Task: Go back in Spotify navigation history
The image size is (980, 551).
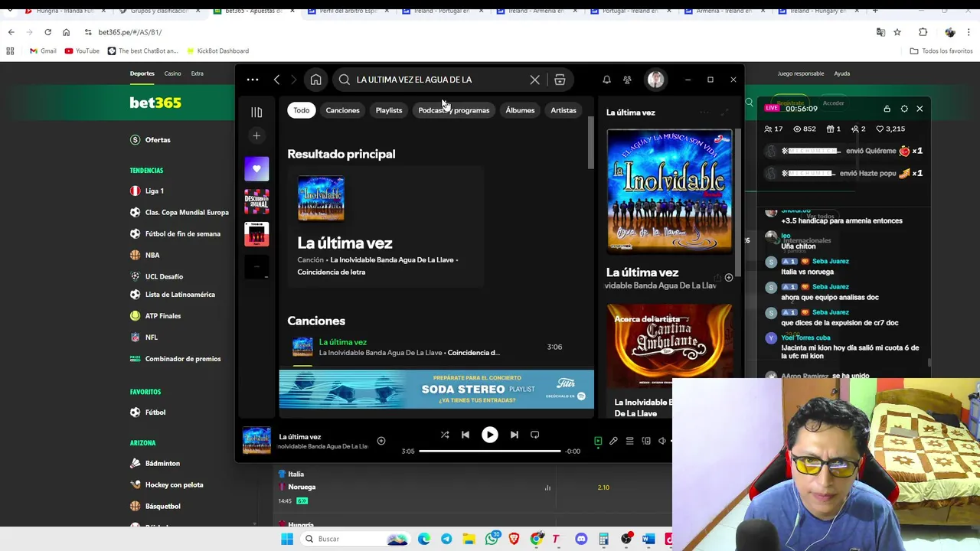Action: 276,80
